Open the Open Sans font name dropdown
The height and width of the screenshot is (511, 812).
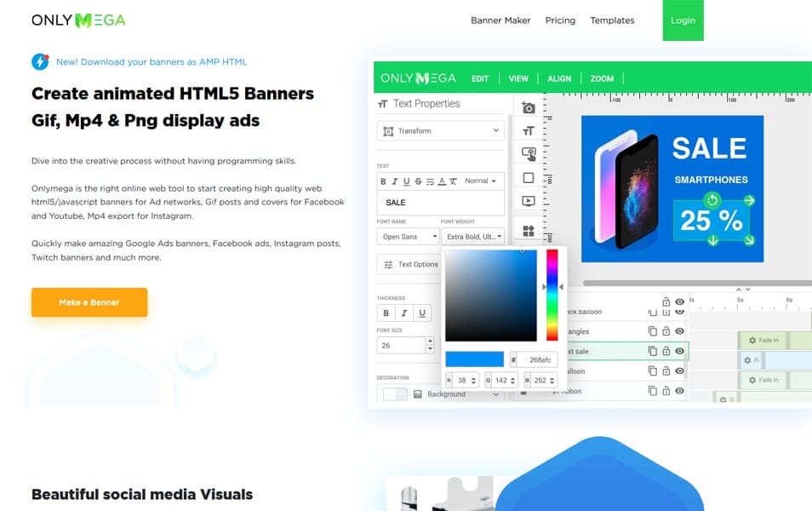[408, 237]
